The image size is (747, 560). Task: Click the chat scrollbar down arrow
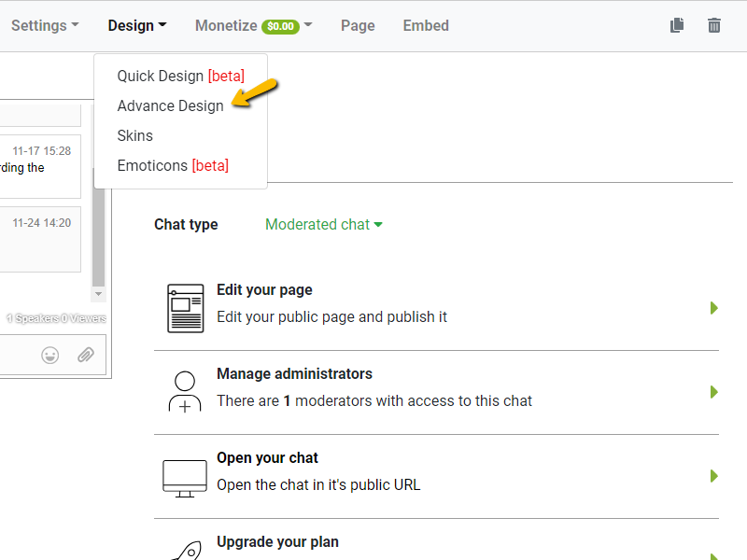(99, 294)
